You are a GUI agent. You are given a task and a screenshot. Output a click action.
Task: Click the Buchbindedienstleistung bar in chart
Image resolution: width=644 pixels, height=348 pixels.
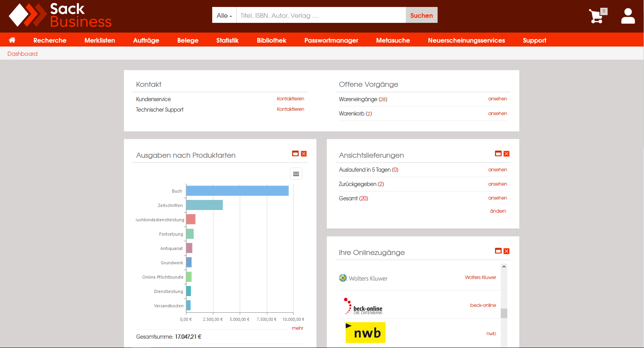tap(191, 219)
